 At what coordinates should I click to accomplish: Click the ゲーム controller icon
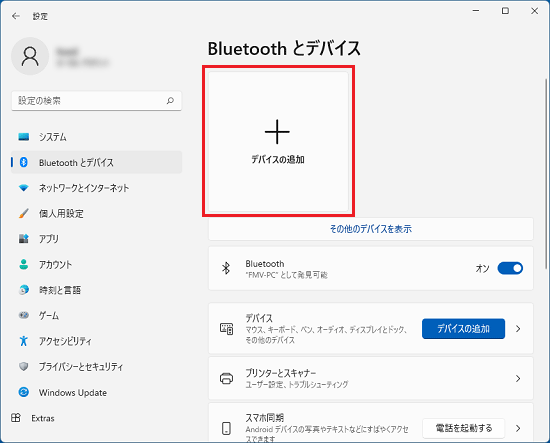[24, 315]
